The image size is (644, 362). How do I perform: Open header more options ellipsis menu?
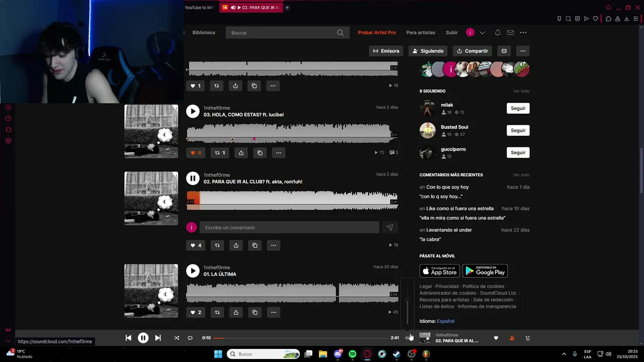(523, 33)
